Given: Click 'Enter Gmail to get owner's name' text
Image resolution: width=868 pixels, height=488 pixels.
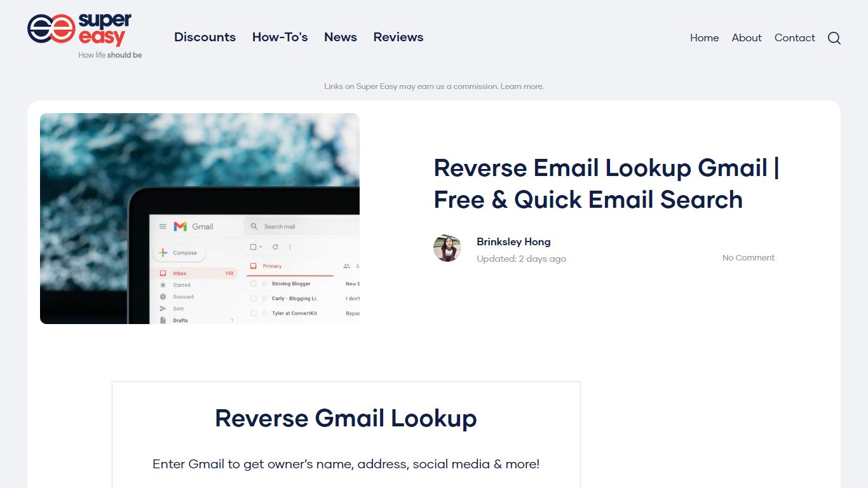Looking at the screenshot, I should click(346, 464).
